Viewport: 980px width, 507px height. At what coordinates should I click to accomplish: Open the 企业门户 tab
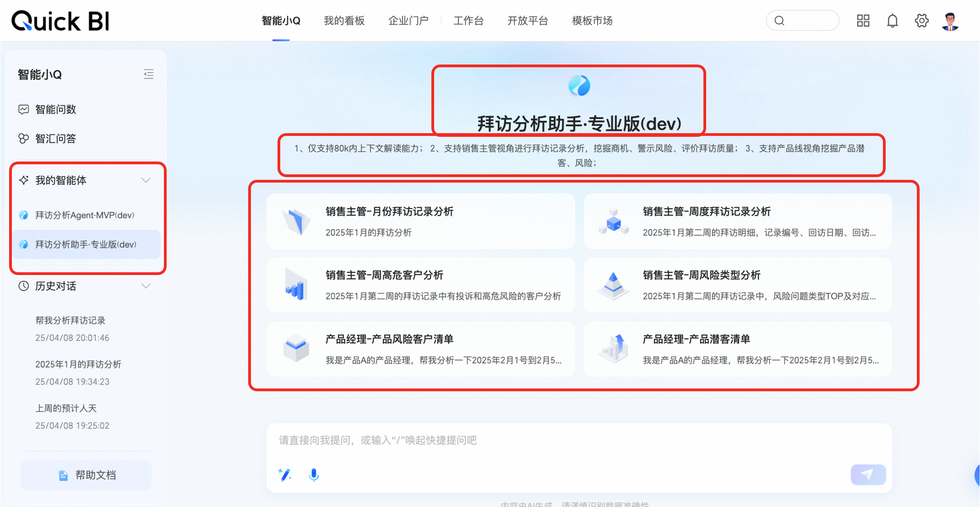pos(408,21)
